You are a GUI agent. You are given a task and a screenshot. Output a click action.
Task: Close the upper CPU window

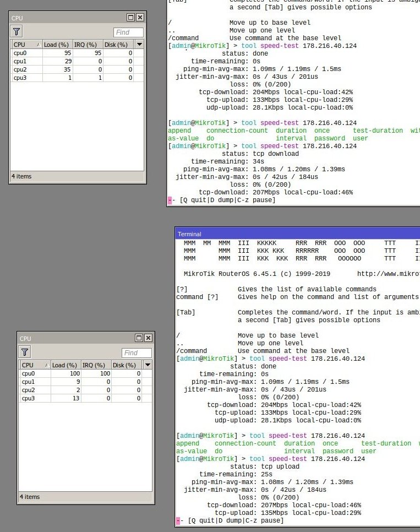click(x=140, y=17)
